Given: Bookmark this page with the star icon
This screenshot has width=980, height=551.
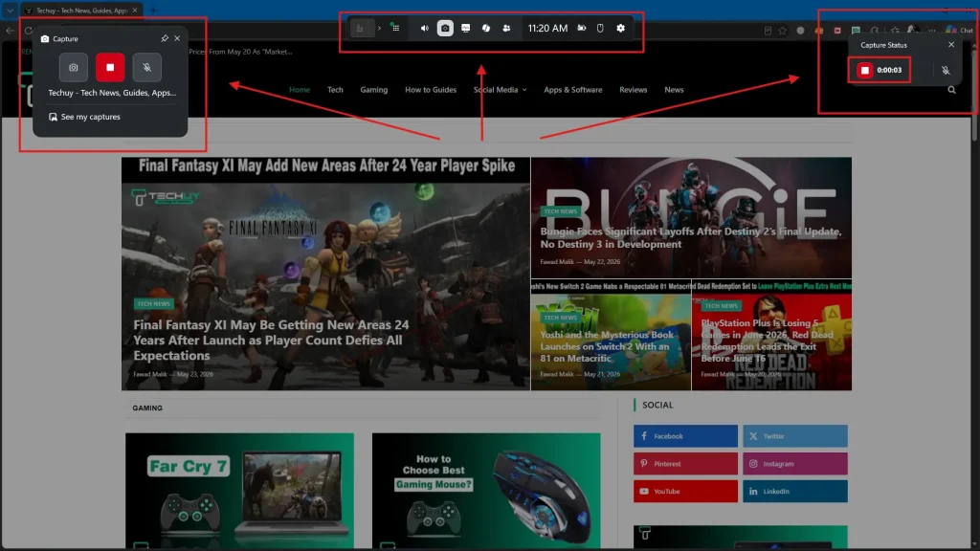Looking at the screenshot, I should [783, 30].
